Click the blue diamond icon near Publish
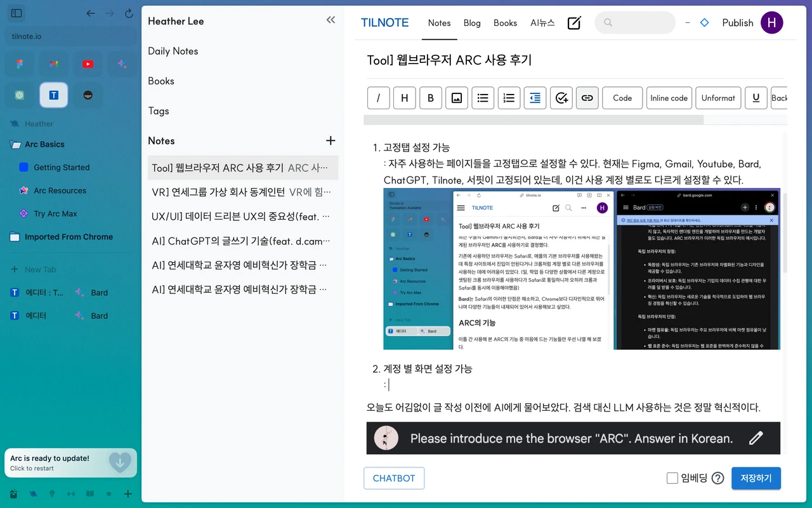 [x=704, y=23]
